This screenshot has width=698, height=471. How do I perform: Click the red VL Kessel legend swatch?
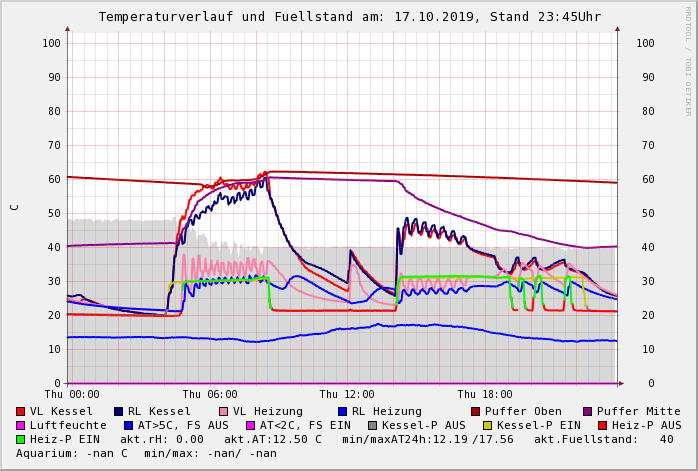click(x=21, y=411)
